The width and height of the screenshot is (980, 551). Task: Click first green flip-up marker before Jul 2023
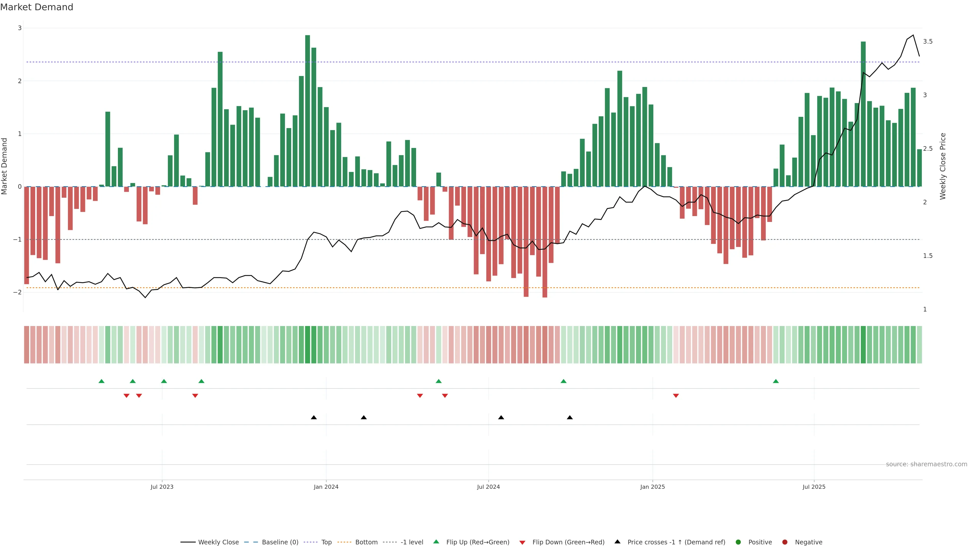[102, 381]
